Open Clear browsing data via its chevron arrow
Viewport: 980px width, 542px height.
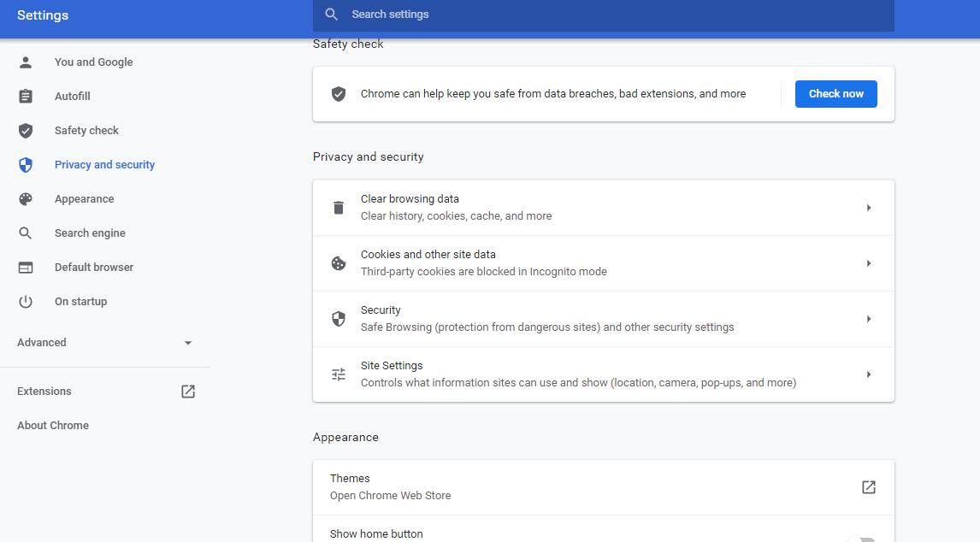coord(869,207)
